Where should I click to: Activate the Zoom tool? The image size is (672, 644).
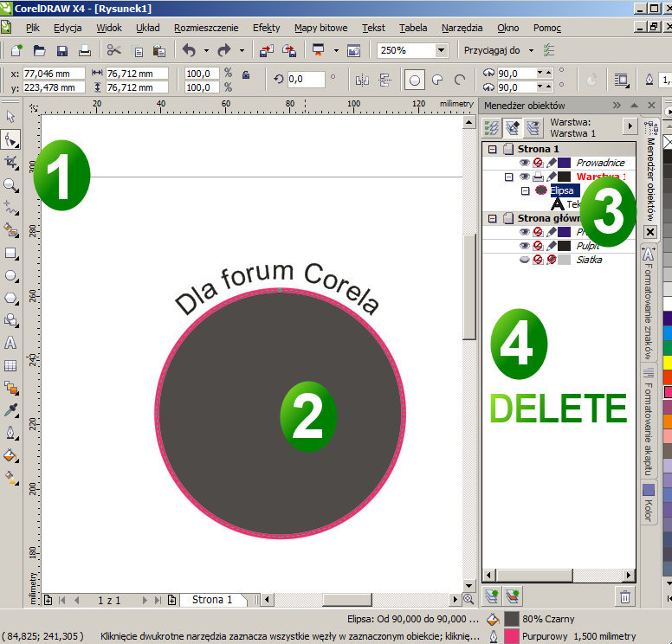[11, 184]
